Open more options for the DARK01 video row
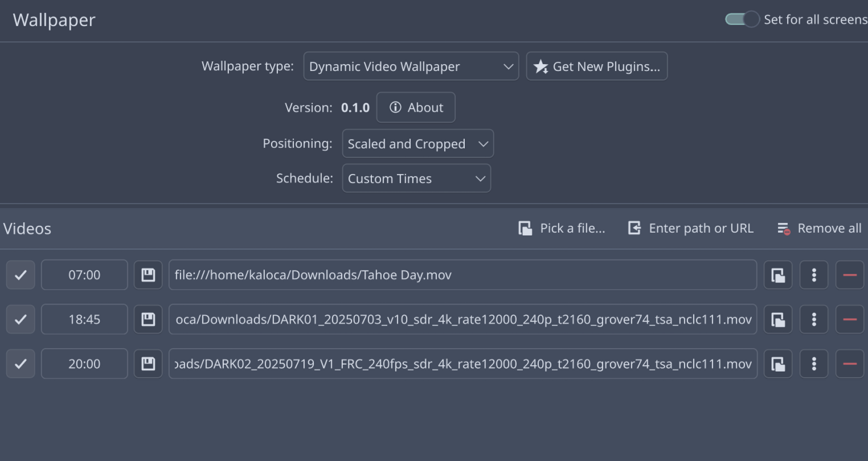This screenshot has height=461, width=868. (x=814, y=319)
